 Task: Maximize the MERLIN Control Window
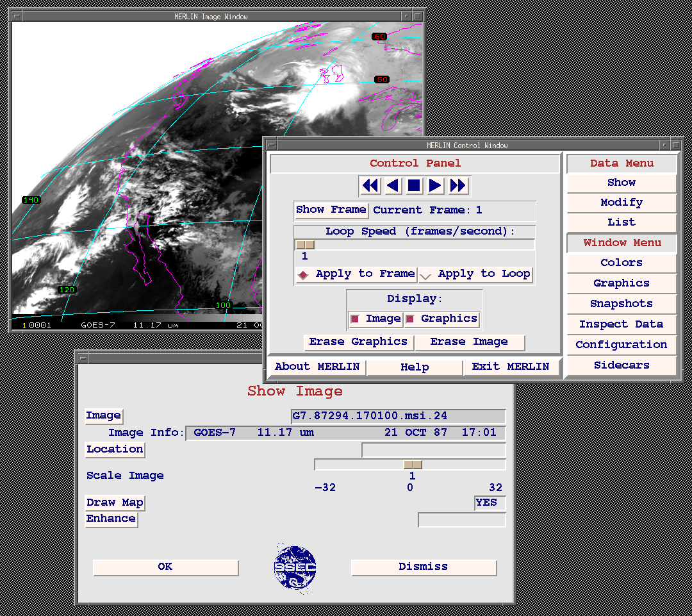coord(676,145)
